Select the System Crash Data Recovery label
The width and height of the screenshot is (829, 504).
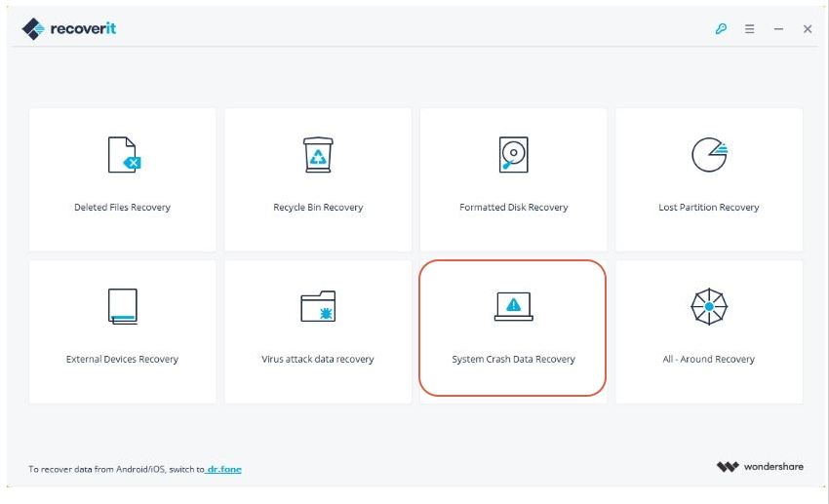513,359
